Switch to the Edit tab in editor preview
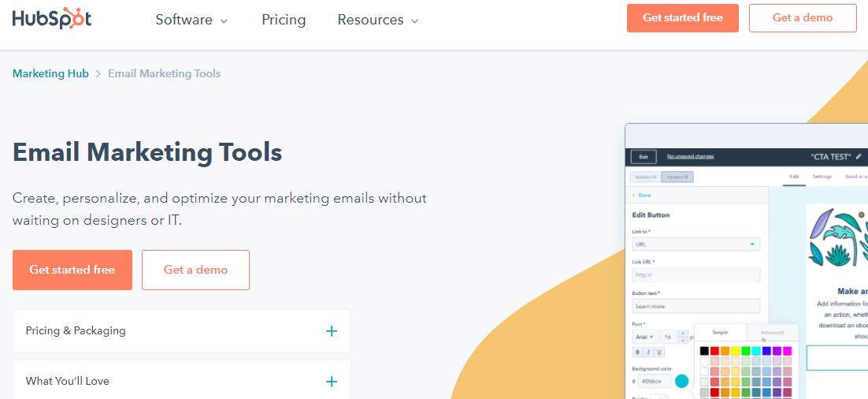Screen dimensions: 868x399 coord(795,177)
